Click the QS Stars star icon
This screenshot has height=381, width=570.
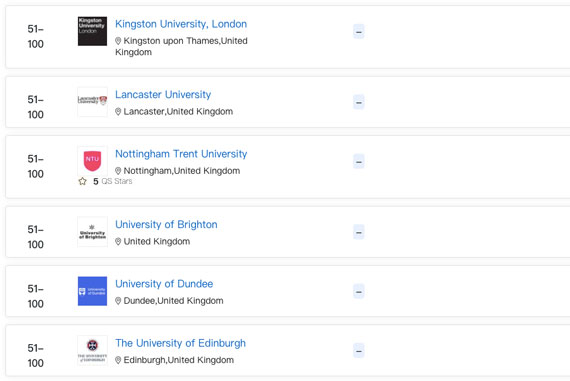point(83,181)
